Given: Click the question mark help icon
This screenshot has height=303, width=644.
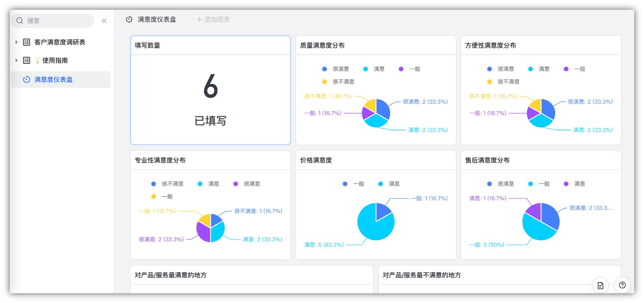Looking at the screenshot, I should pyautogui.click(x=623, y=285).
